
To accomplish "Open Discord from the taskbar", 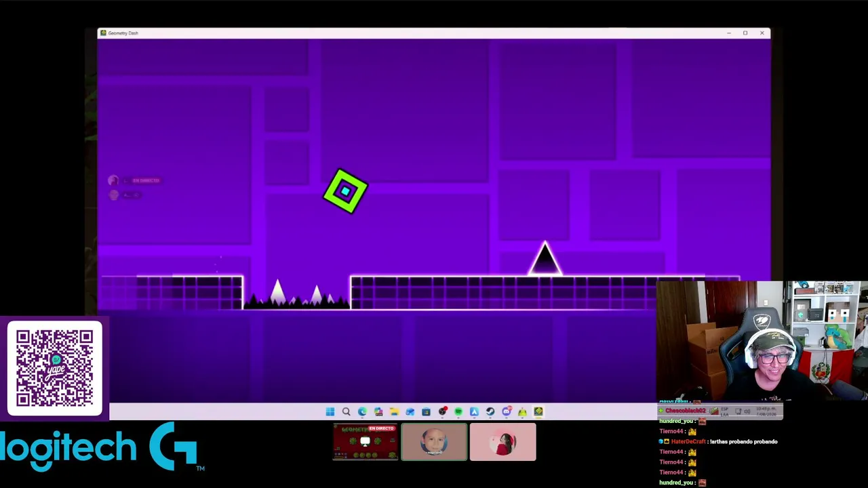I will coord(507,411).
